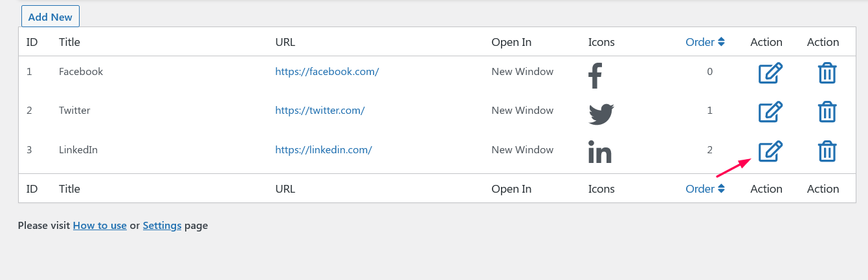Image resolution: width=868 pixels, height=280 pixels.
Task: Click the Twitter bird icon
Action: [x=601, y=114]
